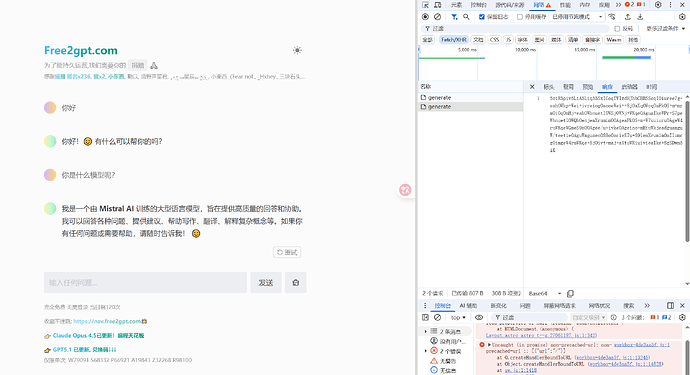The image size is (690, 375).
Task: Click the chat message input field
Action: pos(145,283)
